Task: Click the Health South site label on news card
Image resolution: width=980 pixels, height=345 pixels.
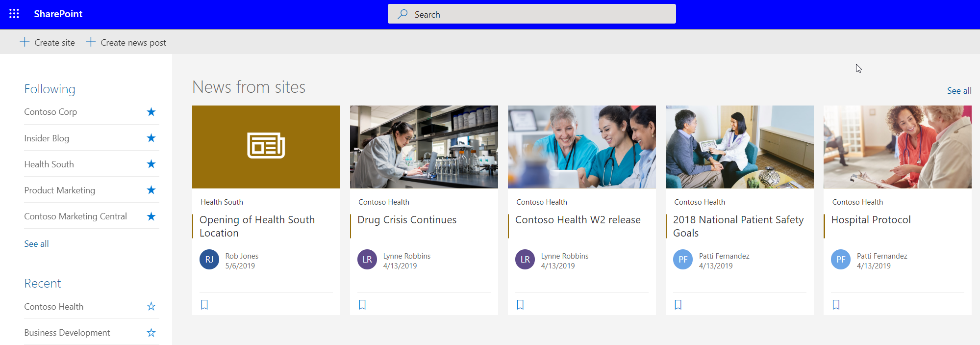Action: pyautogui.click(x=222, y=202)
